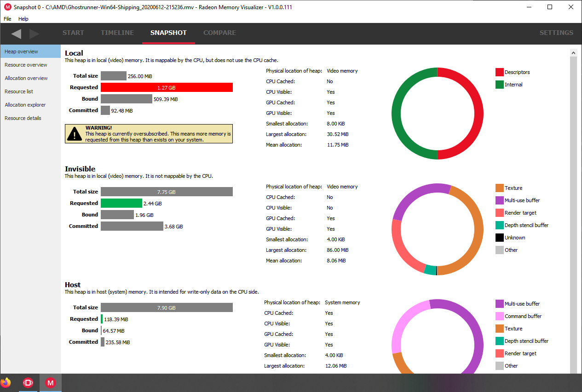582x392 pixels.
Task: Click the Depth stencil buffer swatch in Invisible legend
Action: 500,225
